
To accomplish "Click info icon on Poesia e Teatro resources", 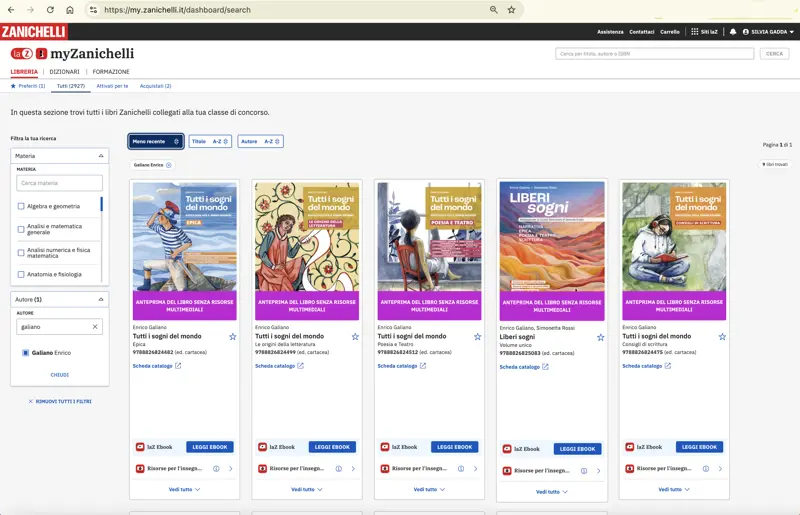I will (x=456, y=468).
